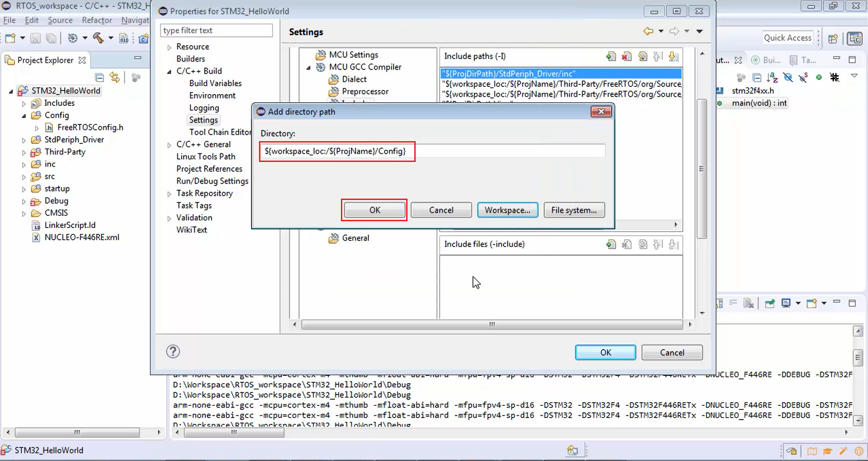Click OK in the Add directory path dialog
This screenshot has height=461, width=868.
pyautogui.click(x=374, y=210)
